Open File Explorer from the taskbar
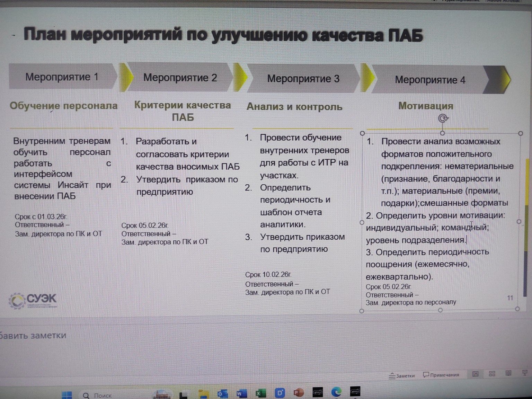This screenshot has height=399, width=532. click(x=203, y=395)
